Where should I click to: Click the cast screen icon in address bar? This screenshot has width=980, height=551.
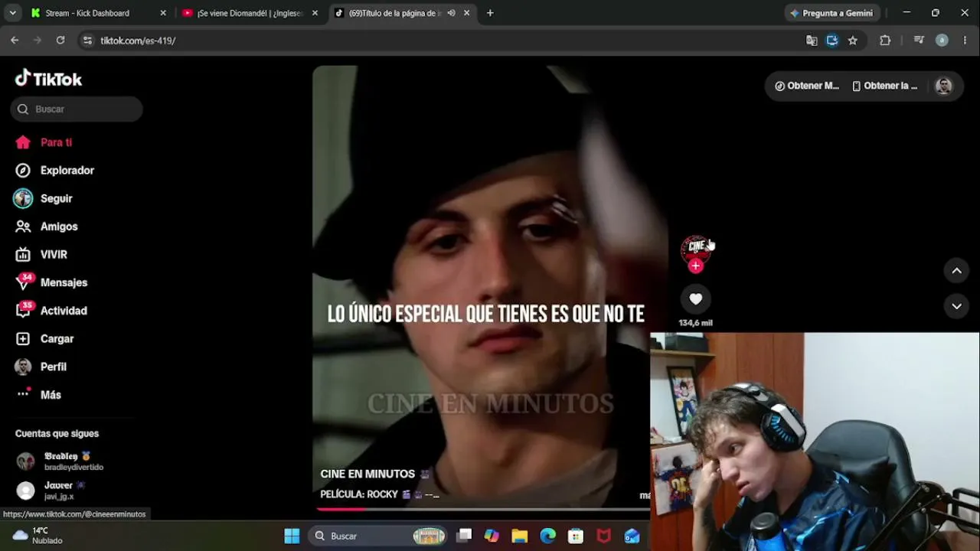[x=832, y=41]
